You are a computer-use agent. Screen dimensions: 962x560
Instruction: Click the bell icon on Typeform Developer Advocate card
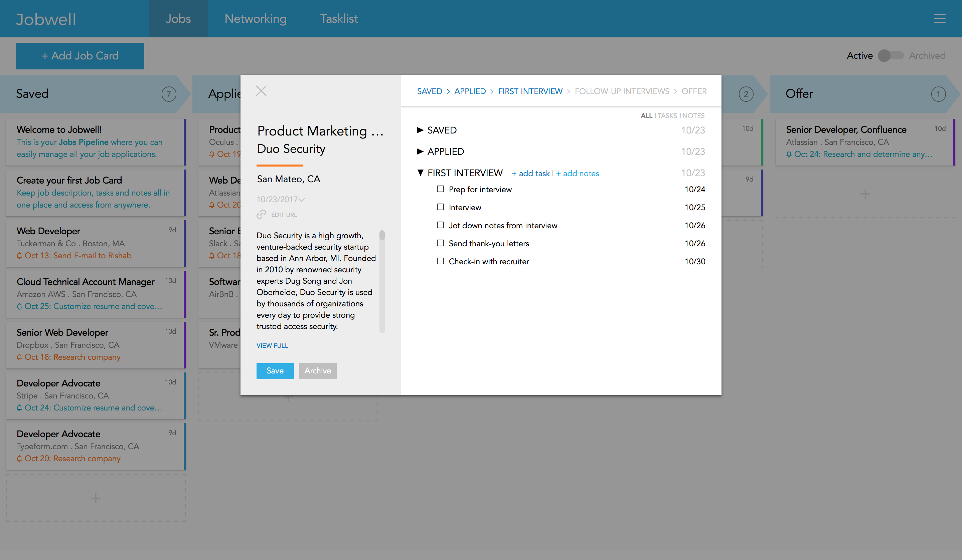tap(19, 459)
